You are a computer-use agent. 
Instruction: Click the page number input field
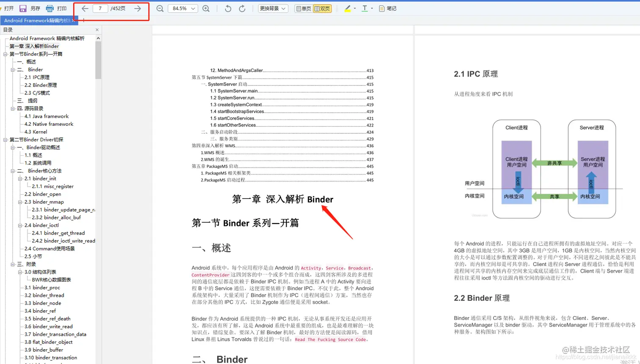[100, 8]
